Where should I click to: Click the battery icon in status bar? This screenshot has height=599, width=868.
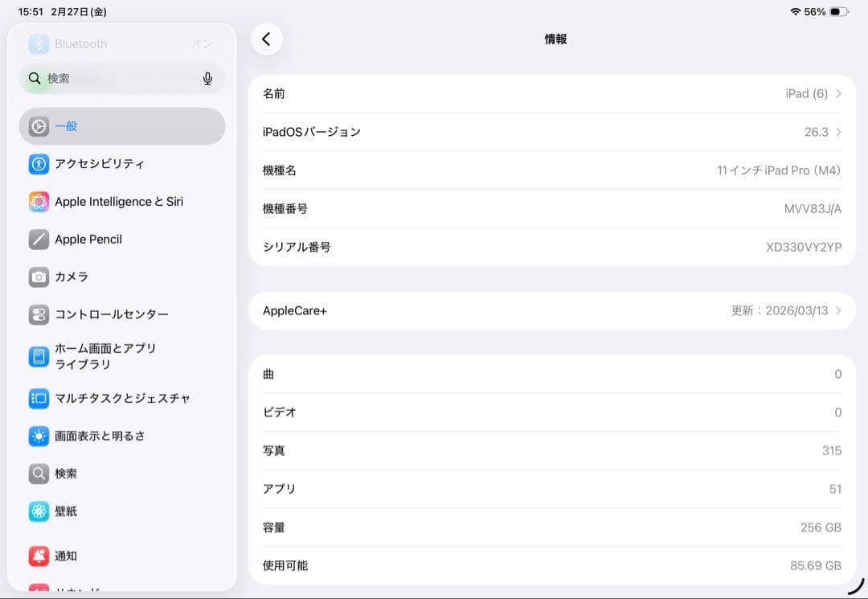point(839,11)
